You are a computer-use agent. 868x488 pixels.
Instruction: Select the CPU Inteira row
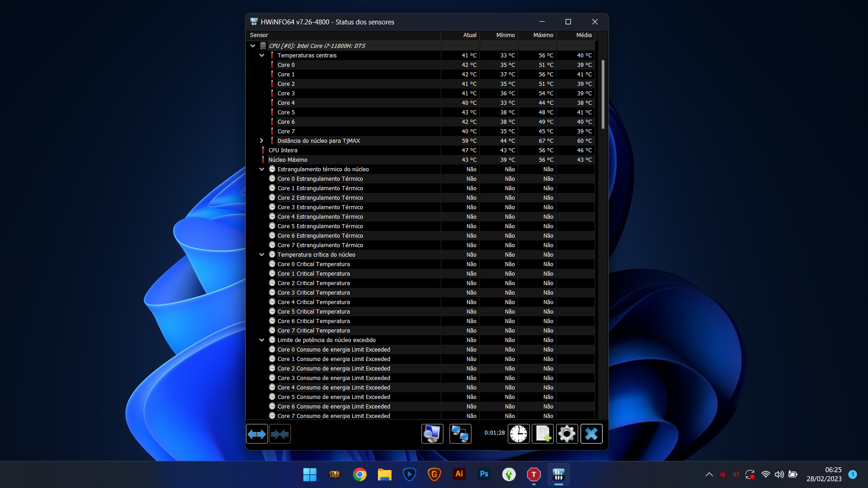click(420, 150)
